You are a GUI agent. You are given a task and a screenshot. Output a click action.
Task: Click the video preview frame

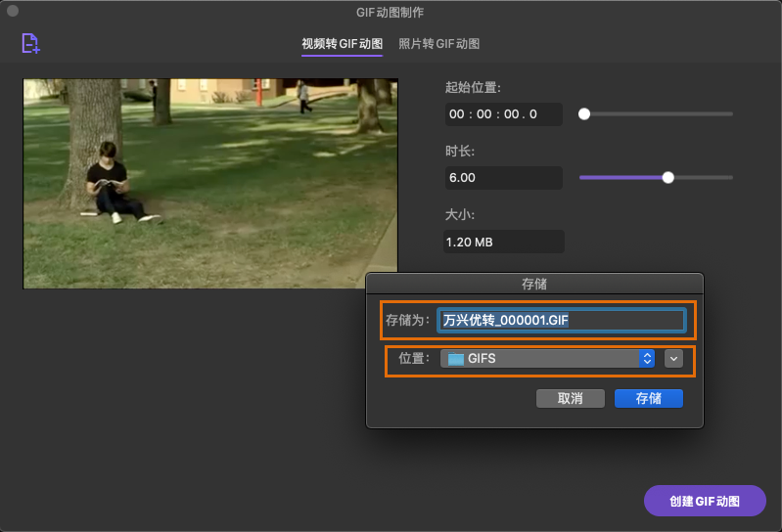210,183
